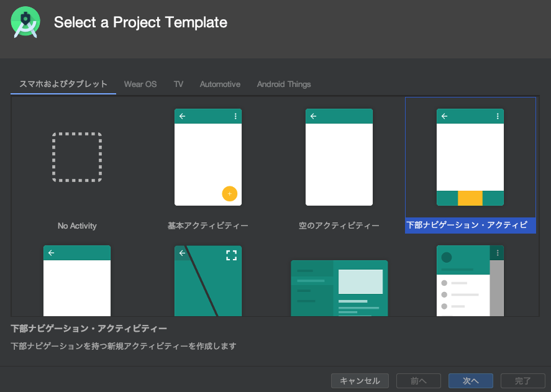Viewport: 551px width, 392px height.
Task: Click the yellow floating action button icon
Action: click(229, 194)
